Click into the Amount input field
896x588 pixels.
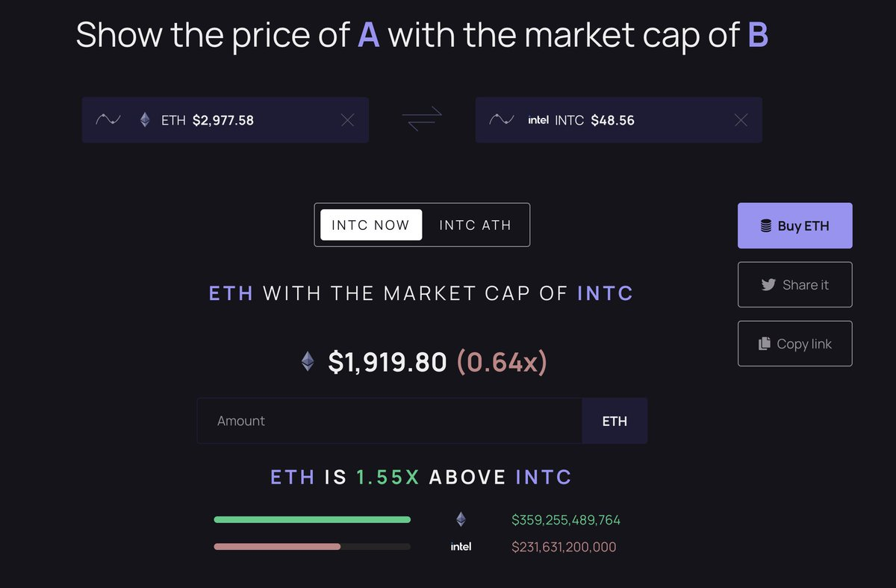point(388,421)
